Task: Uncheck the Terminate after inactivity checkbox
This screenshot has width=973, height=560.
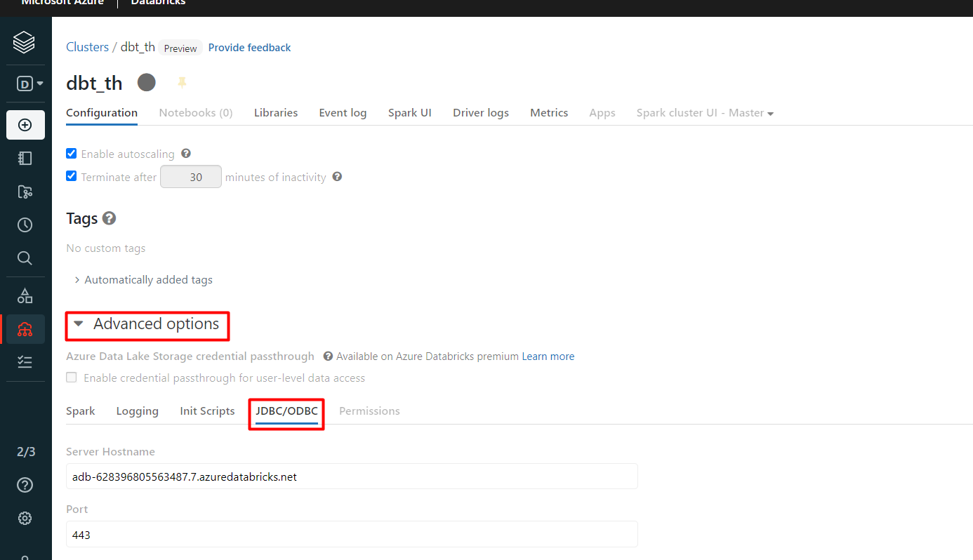Action: click(x=71, y=176)
